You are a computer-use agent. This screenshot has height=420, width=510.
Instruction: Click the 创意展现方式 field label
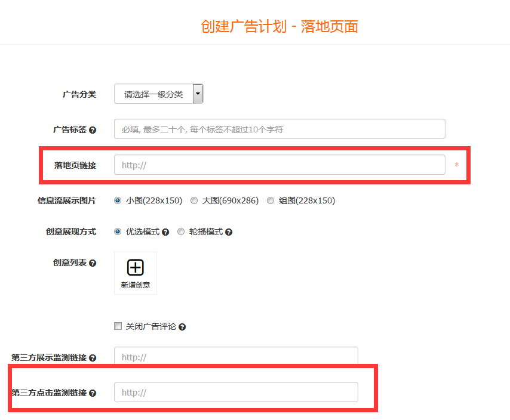click(71, 231)
